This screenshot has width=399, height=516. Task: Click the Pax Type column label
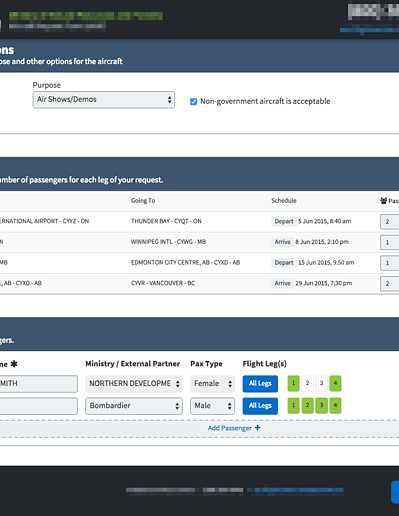(206, 364)
